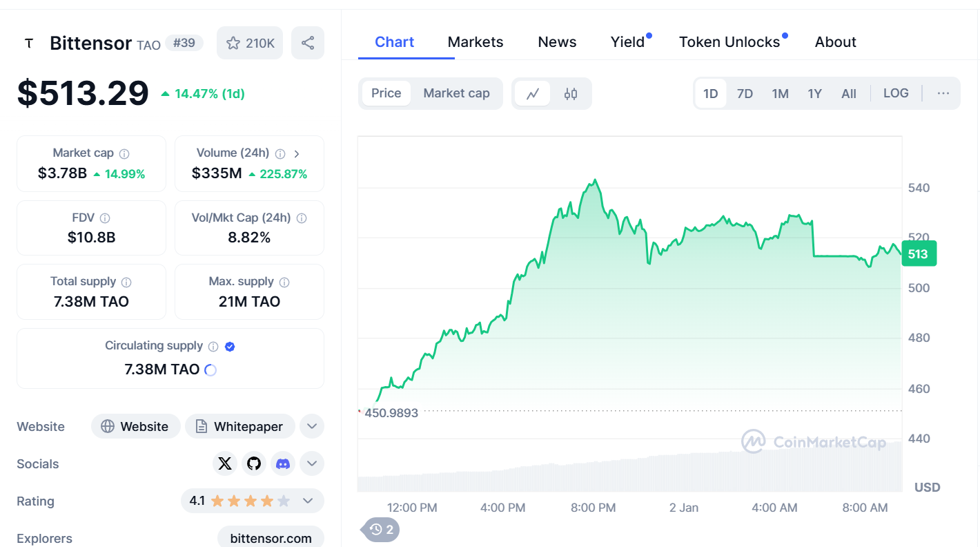Open chart more options ellipsis
This screenshot has height=547, width=980.
943,93
